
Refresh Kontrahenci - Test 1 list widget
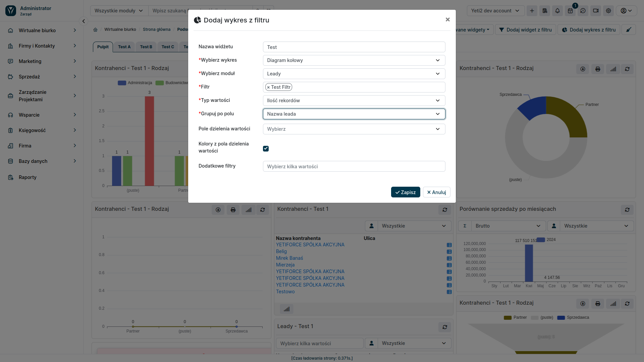pos(445,210)
